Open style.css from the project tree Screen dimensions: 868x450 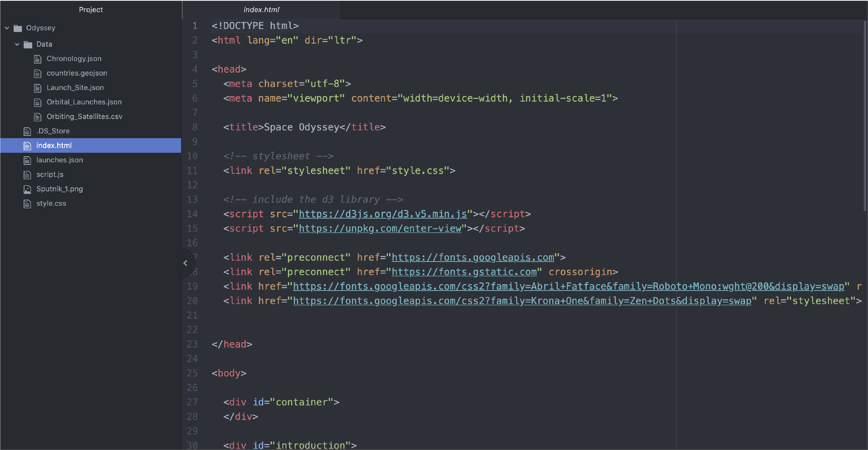coord(51,203)
